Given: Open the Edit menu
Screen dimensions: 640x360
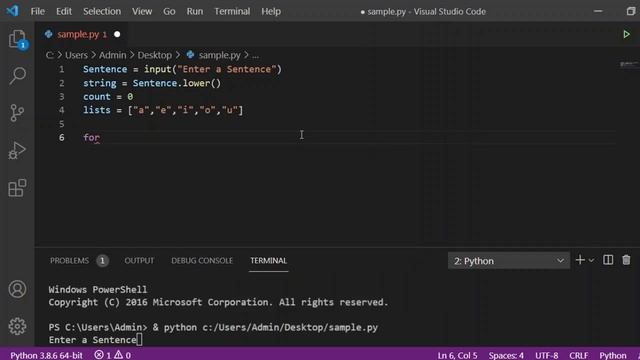Looking at the screenshot, I should 64,11.
